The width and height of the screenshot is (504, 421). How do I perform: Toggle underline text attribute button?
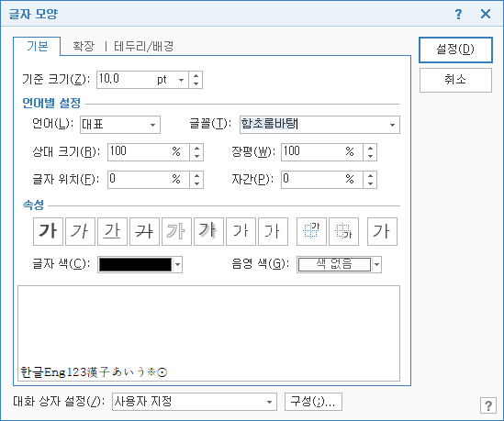[112, 231]
